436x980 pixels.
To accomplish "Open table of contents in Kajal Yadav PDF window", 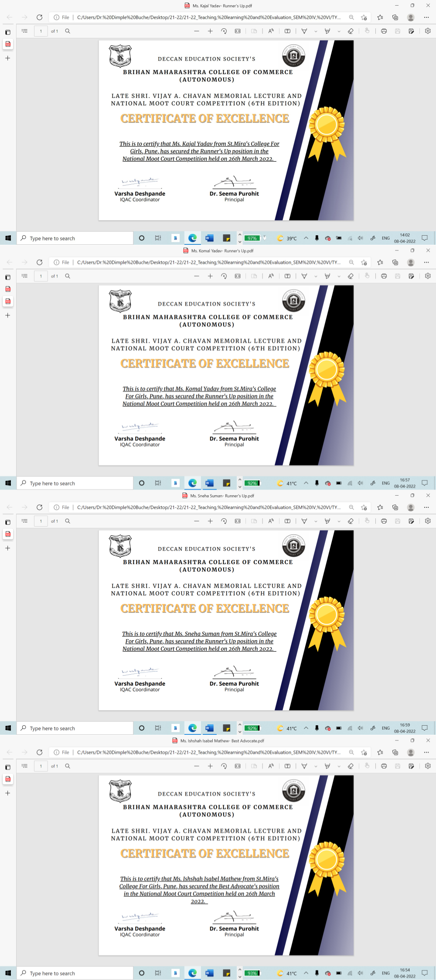I will click(24, 31).
